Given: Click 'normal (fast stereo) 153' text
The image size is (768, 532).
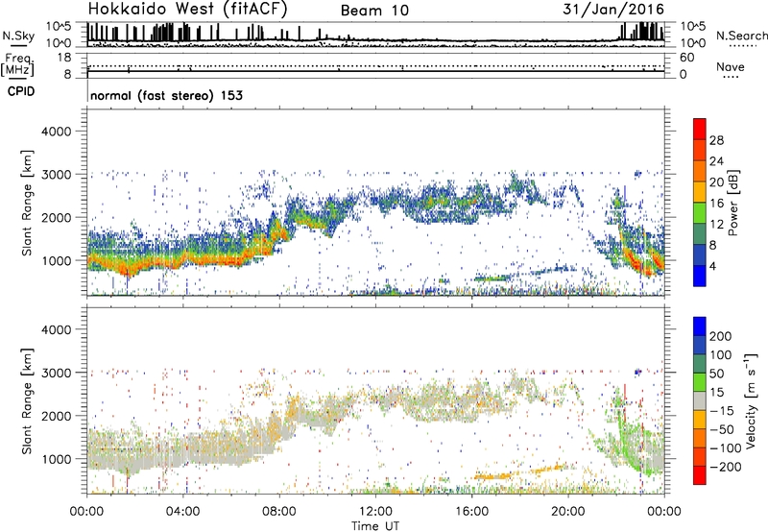Looking at the screenshot, I should [x=166, y=95].
